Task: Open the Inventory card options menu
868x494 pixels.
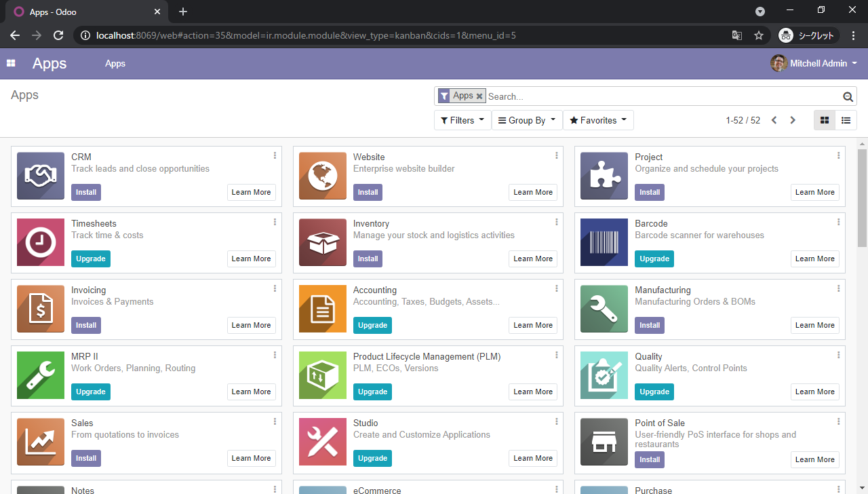Action: point(557,222)
